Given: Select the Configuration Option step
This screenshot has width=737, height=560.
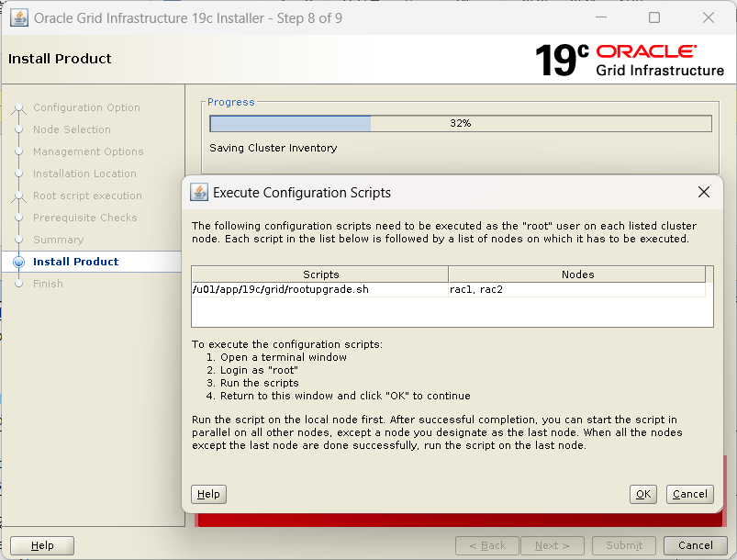Looking at the screenshot, I should pyautogui.click(x=86, y=107).
